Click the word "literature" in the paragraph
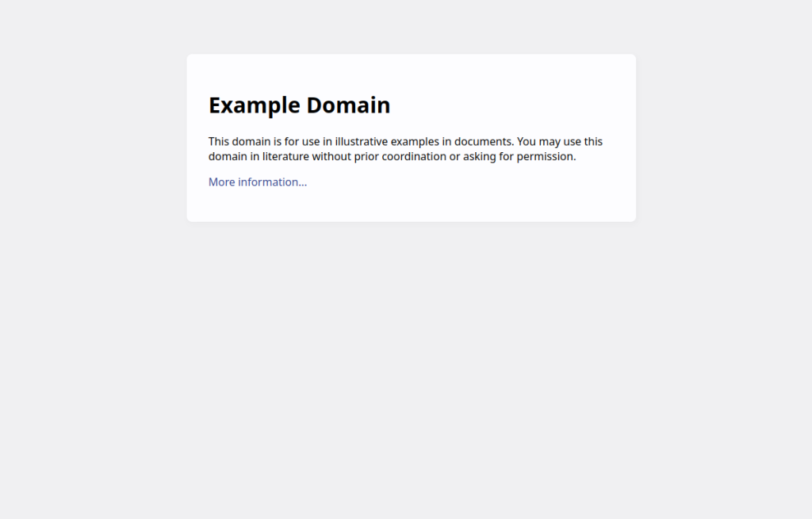Viewport: 812px width, 519px height. (x=285, y=156)
